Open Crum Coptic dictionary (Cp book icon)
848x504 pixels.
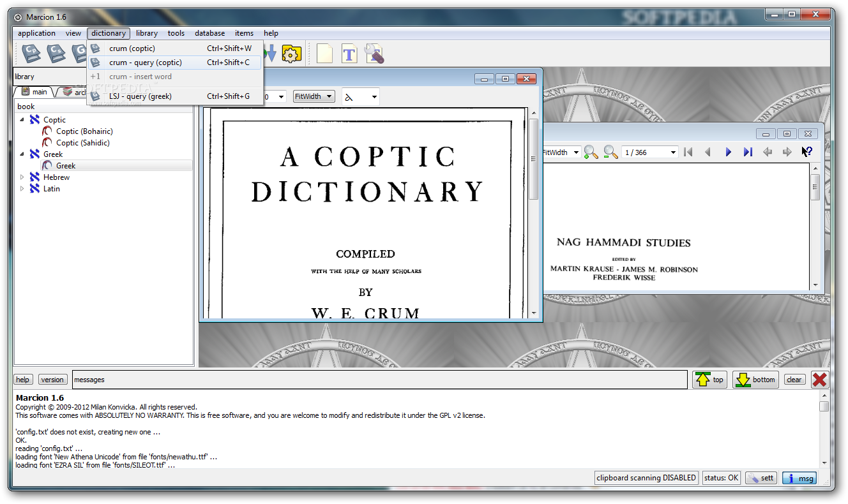(x=31, y=53)
